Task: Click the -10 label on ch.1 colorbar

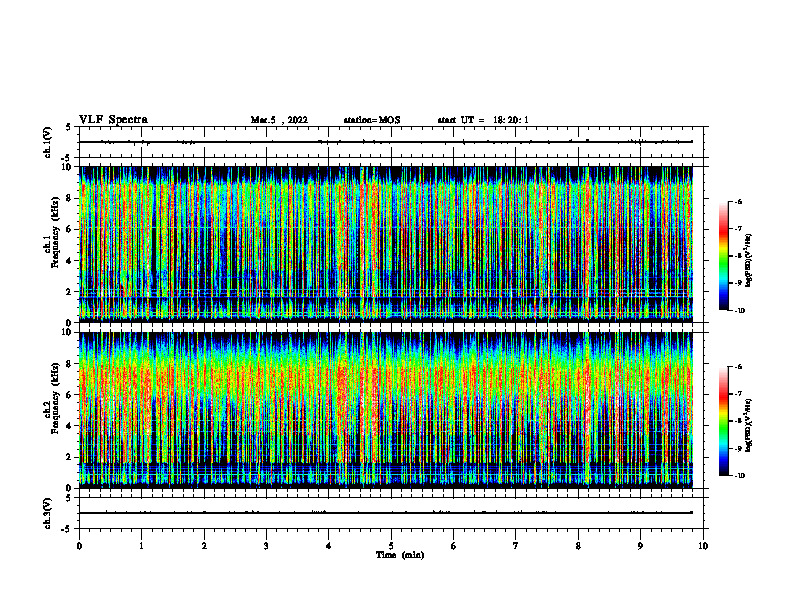Action: [739, 311]
